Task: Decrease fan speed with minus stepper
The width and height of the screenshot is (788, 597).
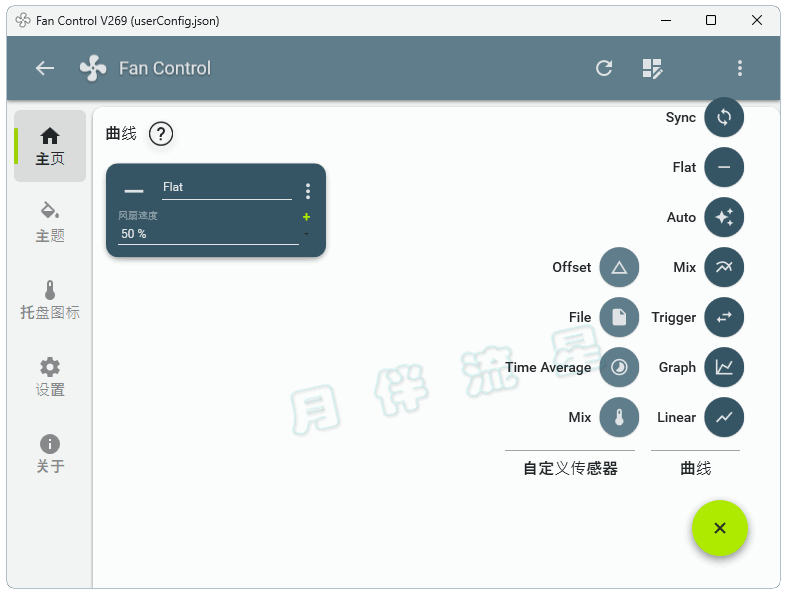Action: 306,234
